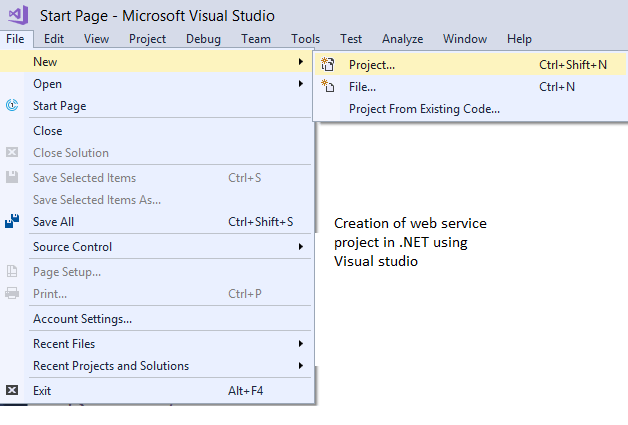The image size is (628, 425).
Task: Choose Save All entry
Action: click(156, 222)
